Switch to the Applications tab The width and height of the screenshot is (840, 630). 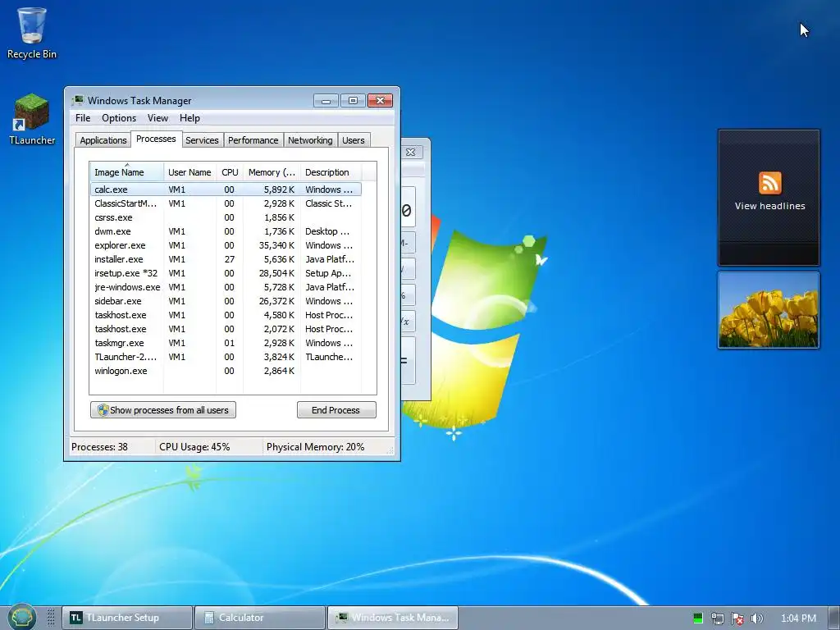[103, 139]
